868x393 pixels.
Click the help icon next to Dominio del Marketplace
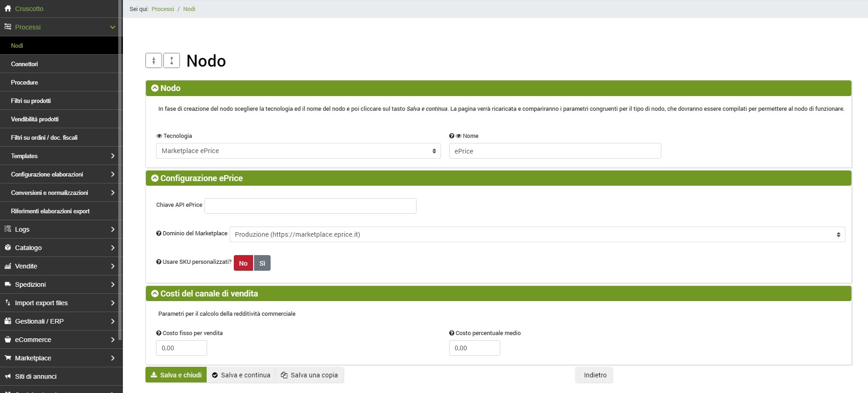(x=159, y=234)
